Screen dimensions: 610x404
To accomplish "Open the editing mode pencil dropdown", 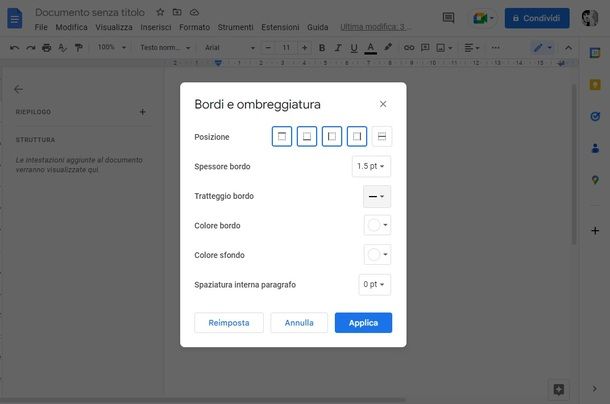I will pyautogui.click(x=543, y=47).
